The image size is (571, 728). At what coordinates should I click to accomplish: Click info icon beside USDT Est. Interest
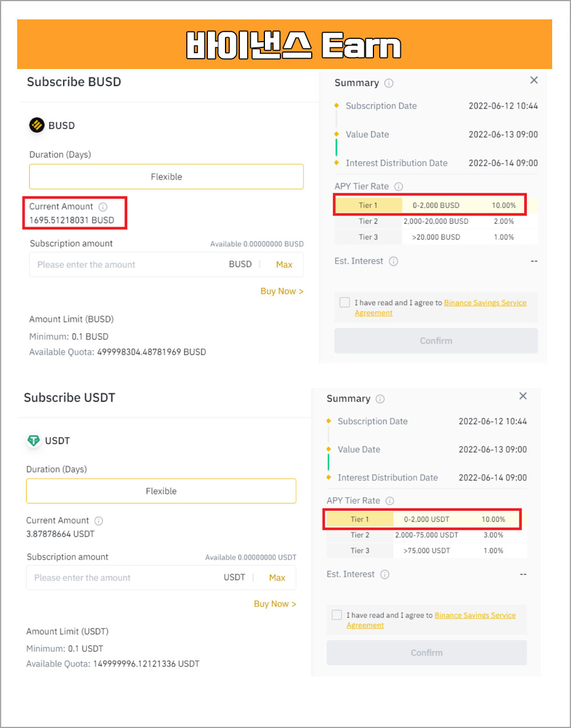coord(385,575)
